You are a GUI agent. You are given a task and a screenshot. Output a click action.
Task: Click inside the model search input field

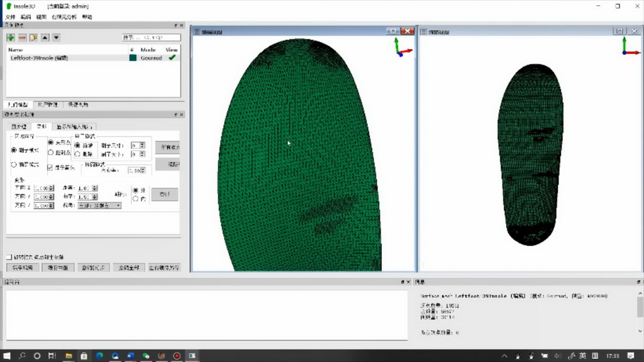click(151, 38)
